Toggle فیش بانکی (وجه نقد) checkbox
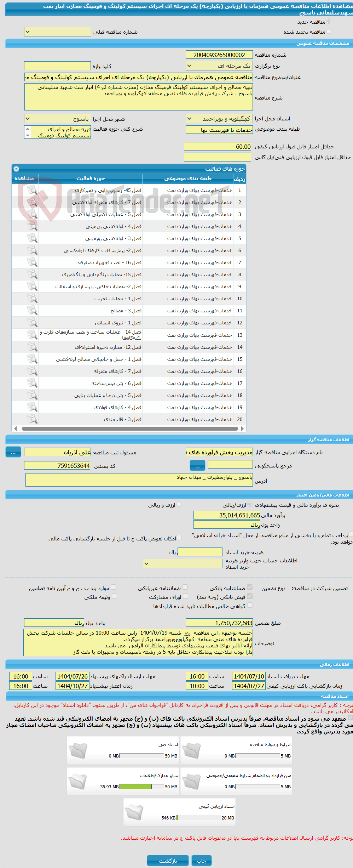 [250, 596]
